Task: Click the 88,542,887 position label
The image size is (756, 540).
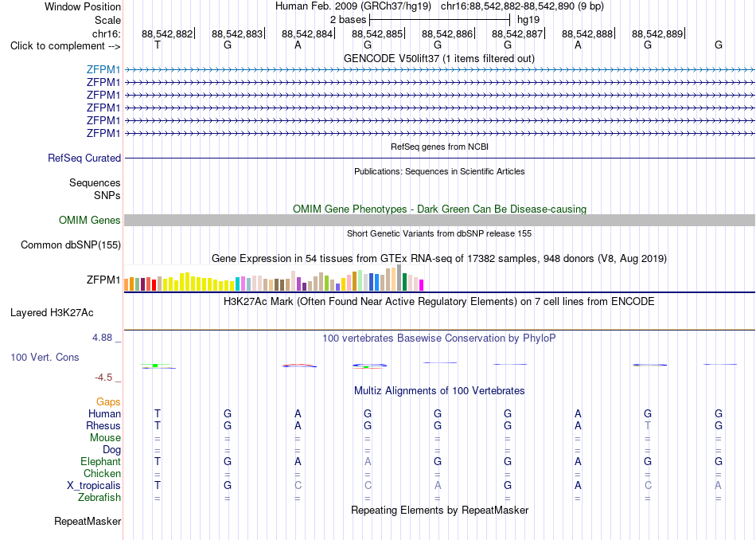Action: pos(516,33)
